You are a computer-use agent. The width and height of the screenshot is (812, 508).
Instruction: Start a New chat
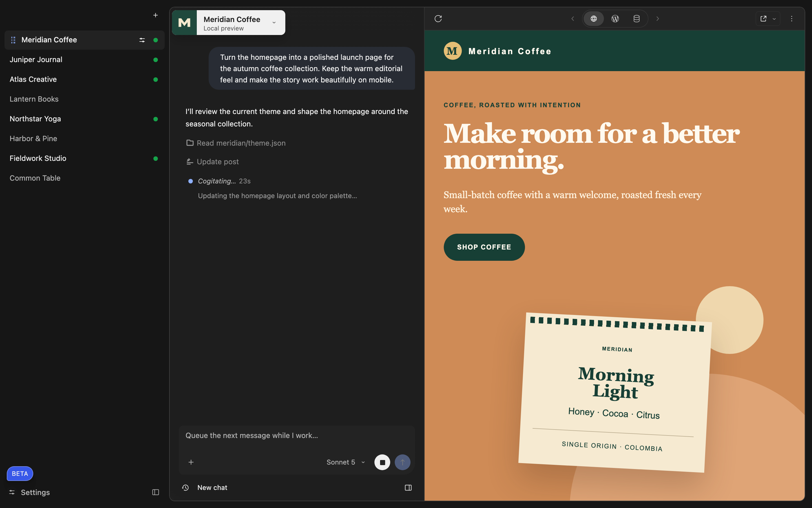pos(212,487)
